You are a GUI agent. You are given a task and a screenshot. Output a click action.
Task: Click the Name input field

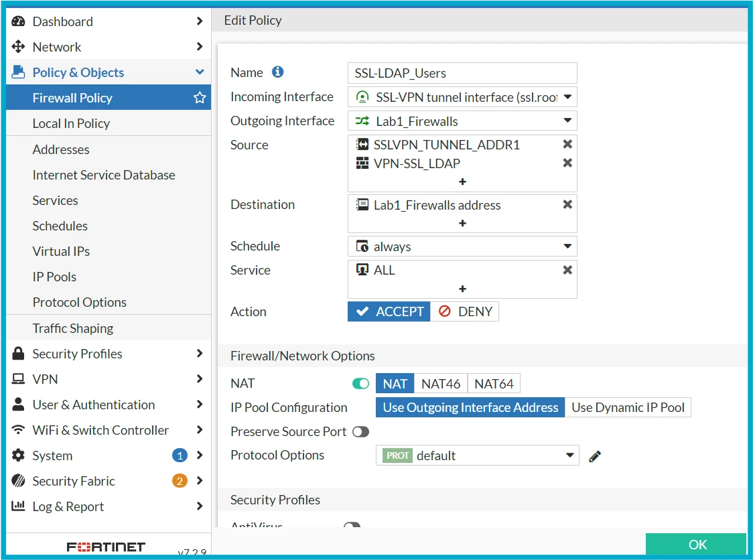[x=462, y=73]
